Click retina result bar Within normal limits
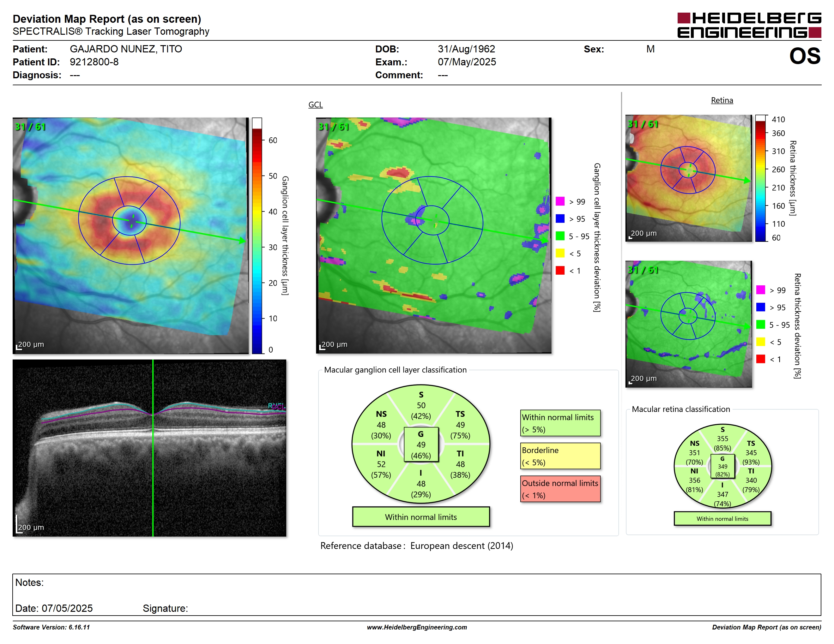Viewport: 834px width, 644px height. pyautogui.click(x=722, y=518)
